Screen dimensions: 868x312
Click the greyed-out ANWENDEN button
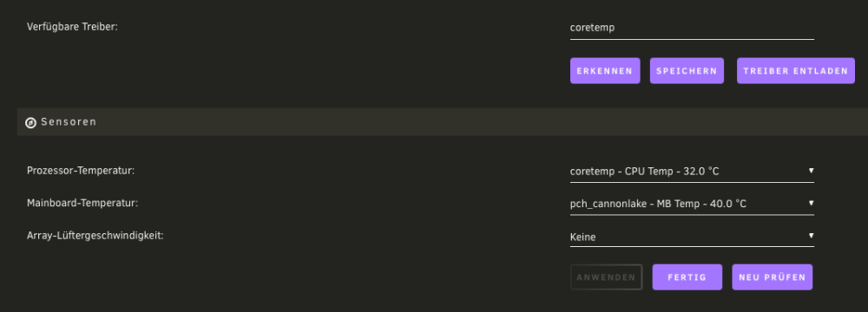[x=606, y=277]
